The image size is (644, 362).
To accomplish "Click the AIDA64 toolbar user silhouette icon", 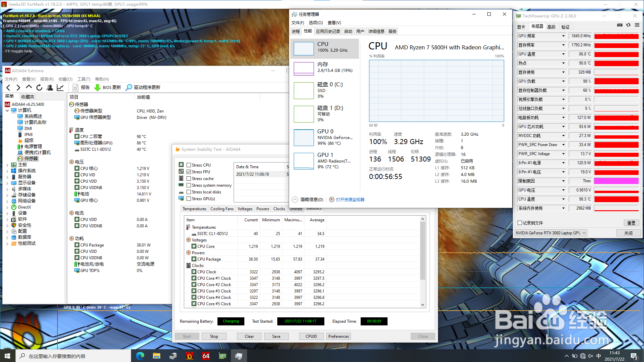I will 50,88.
